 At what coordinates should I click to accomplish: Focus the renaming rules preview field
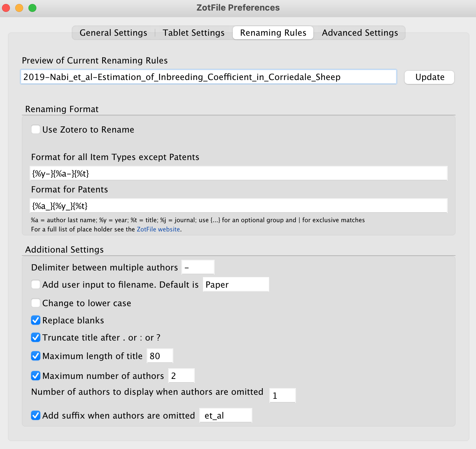click(x=209, y=77)
